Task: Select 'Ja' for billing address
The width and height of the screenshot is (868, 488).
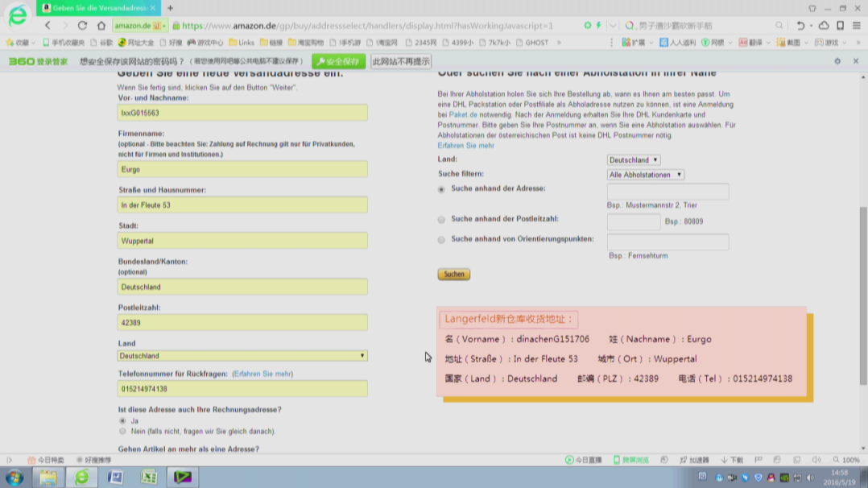Action: (x=122, y=421)
